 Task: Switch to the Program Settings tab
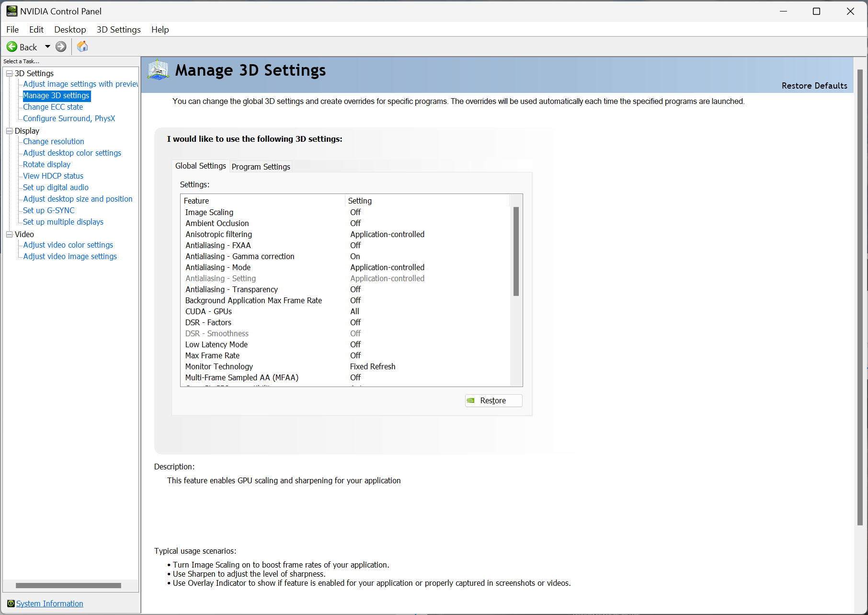click(261, 166)
